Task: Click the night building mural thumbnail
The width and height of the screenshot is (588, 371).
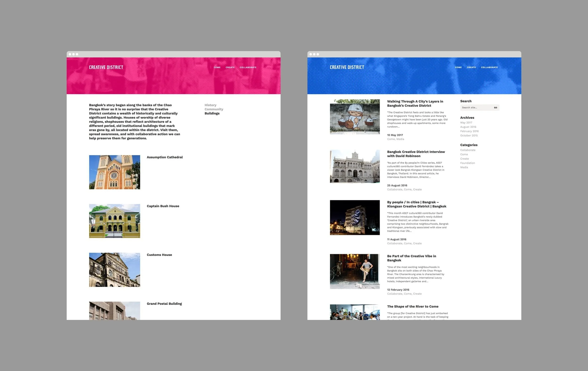Action: pyautogui.click(x=355, y=218)
